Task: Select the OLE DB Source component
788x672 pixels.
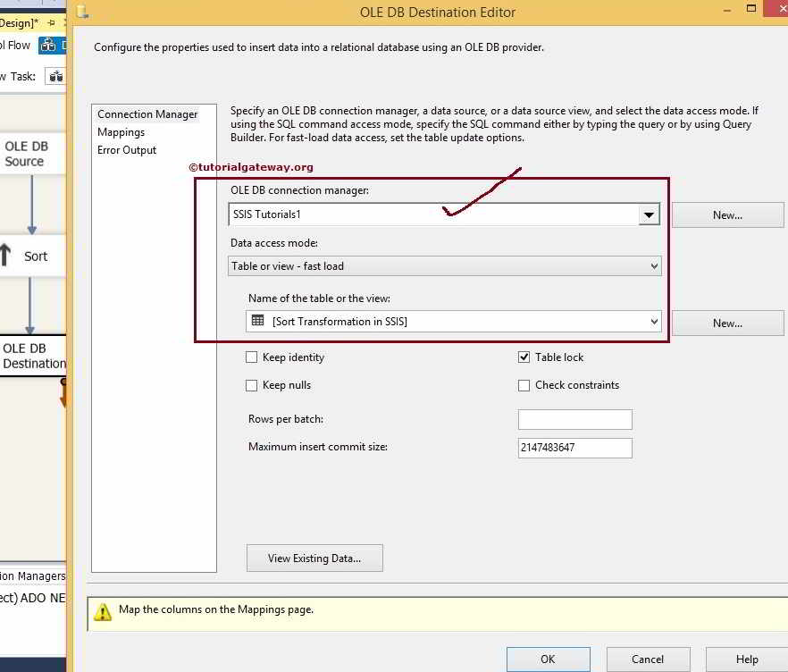Action: (29, 153)
